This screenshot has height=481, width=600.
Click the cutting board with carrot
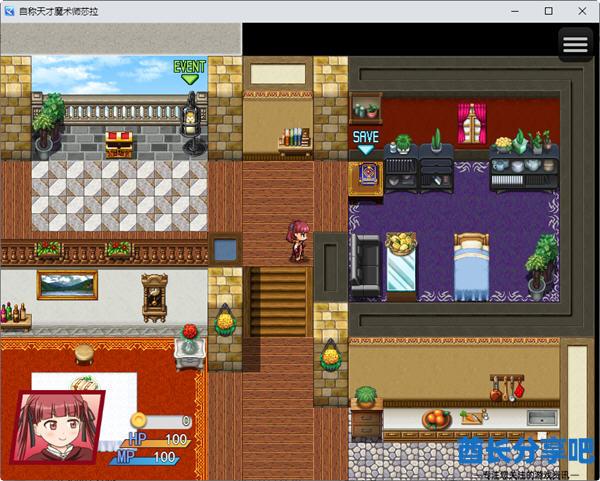pos(474,417)
